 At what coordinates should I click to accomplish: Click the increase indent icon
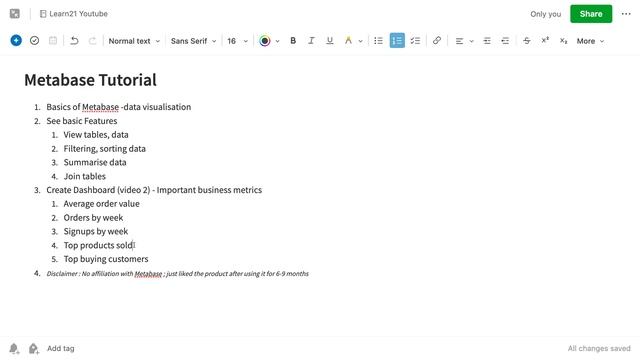click(x=487, y=41)
